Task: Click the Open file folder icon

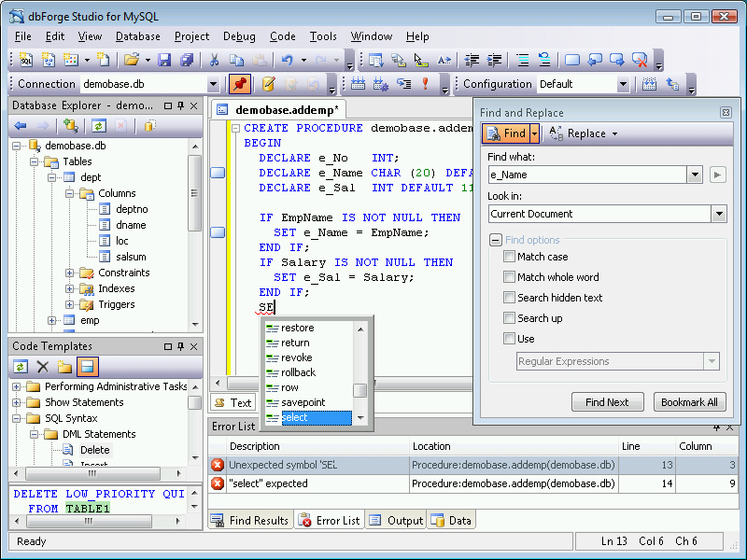Action: pos(132,60)
